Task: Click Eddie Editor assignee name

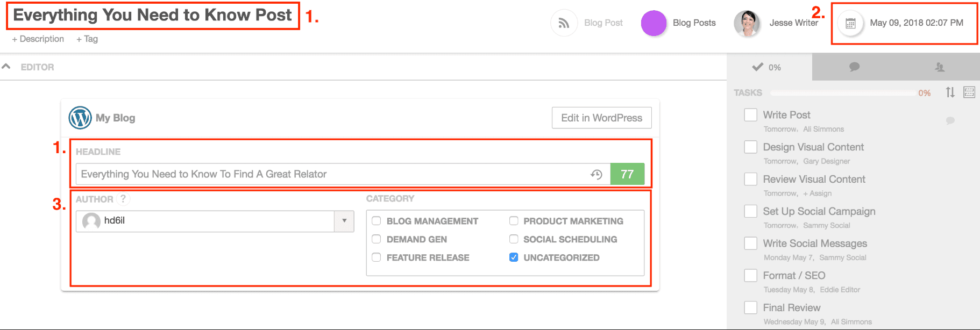Action: tap(840, 290)
